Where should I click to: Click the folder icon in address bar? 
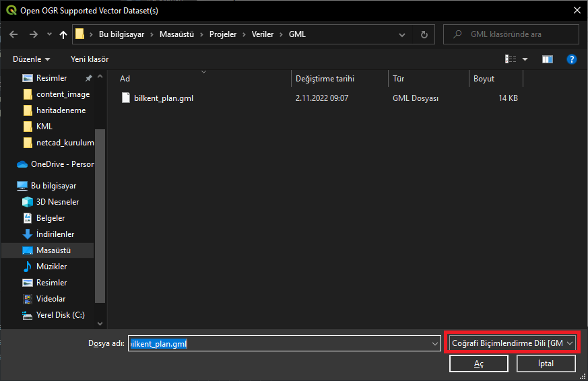(x=79, y=34)
